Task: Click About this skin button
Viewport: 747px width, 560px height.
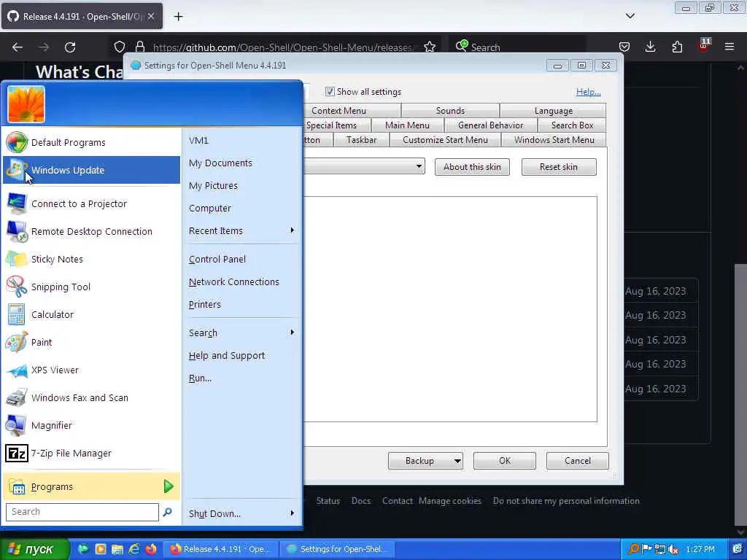Action: (472, 167)
